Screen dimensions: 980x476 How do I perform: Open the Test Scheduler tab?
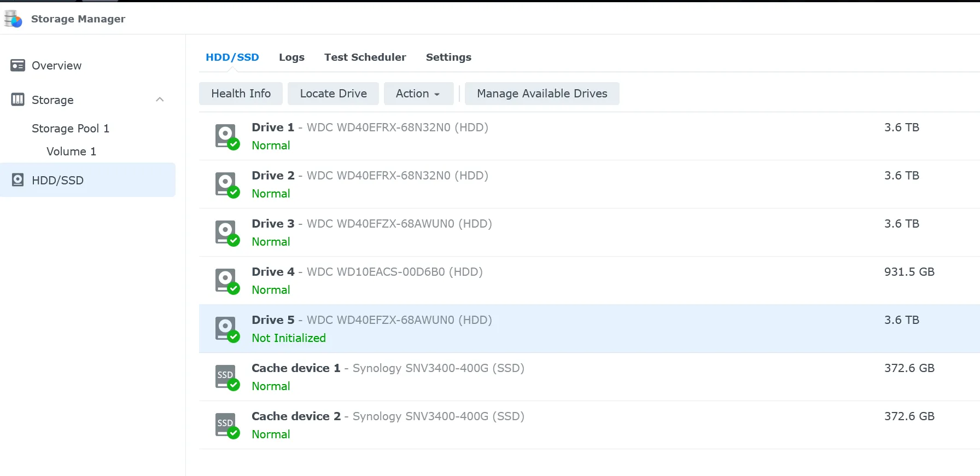point(365,57)
